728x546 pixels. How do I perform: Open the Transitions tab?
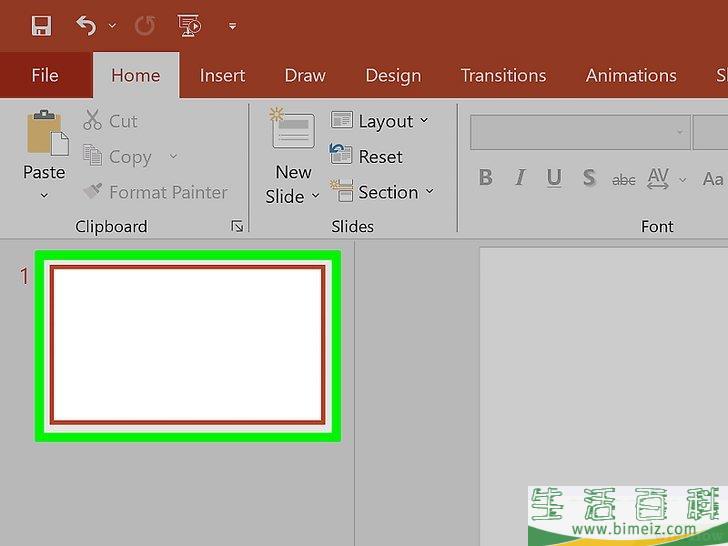click(x=503, y=75)
